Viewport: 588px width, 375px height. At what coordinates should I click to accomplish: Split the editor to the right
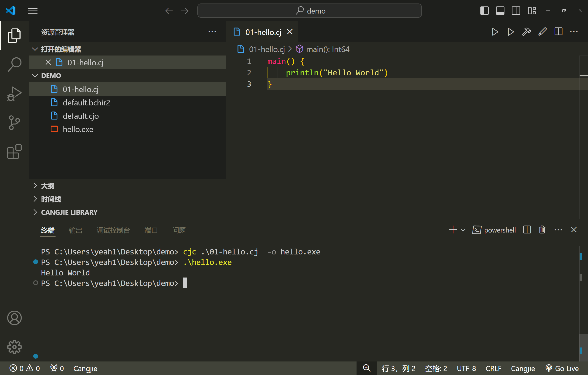(558, 32)
